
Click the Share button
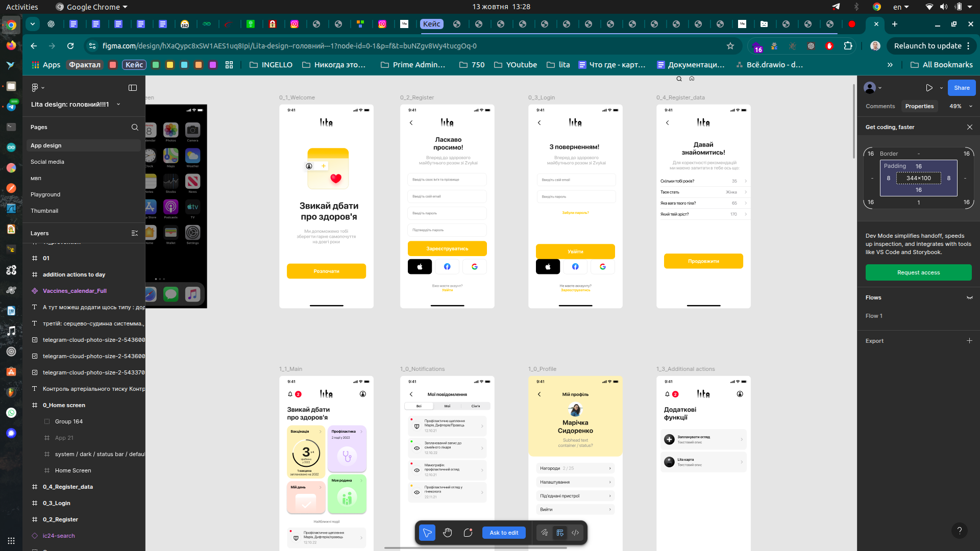(x=961, y=88)
